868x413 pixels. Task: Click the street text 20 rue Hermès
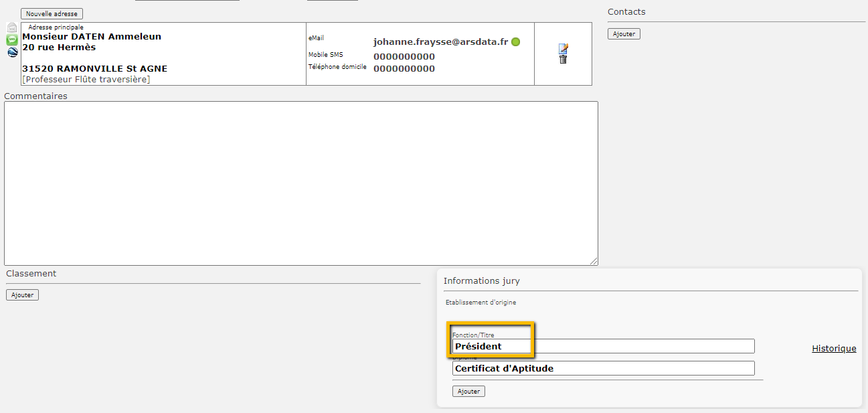coord(59,47)
